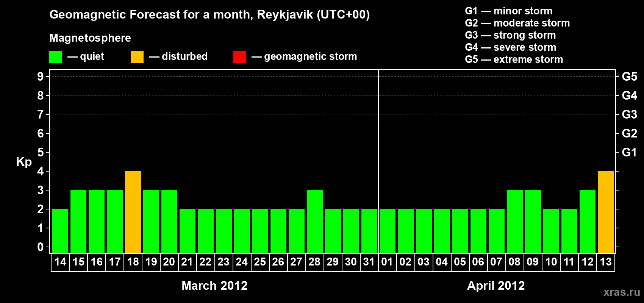The width and height of the screenshot is (644, 303).
Task: Click the Kp value 5 tick label
Action: coord(41,152)
